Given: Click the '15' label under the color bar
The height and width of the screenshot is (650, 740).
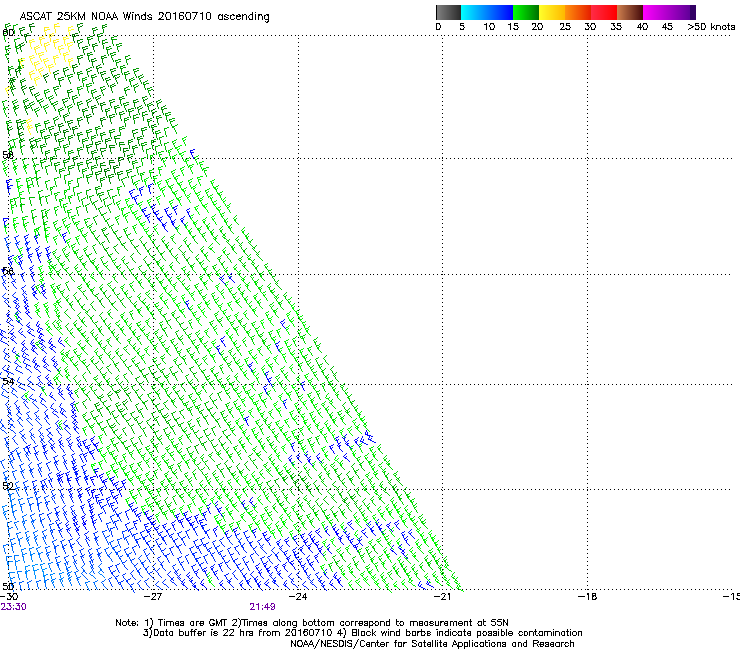Looking at the screenshot, I should pos(513,27).
